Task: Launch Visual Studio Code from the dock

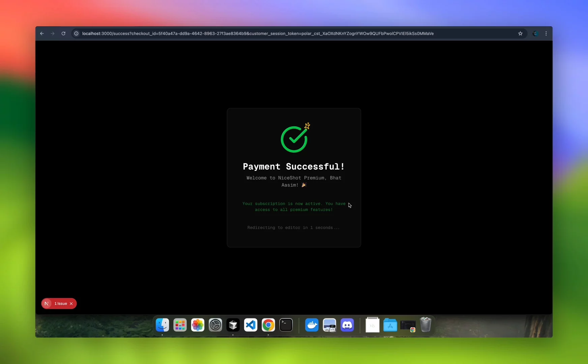Action: click(251, 325)
